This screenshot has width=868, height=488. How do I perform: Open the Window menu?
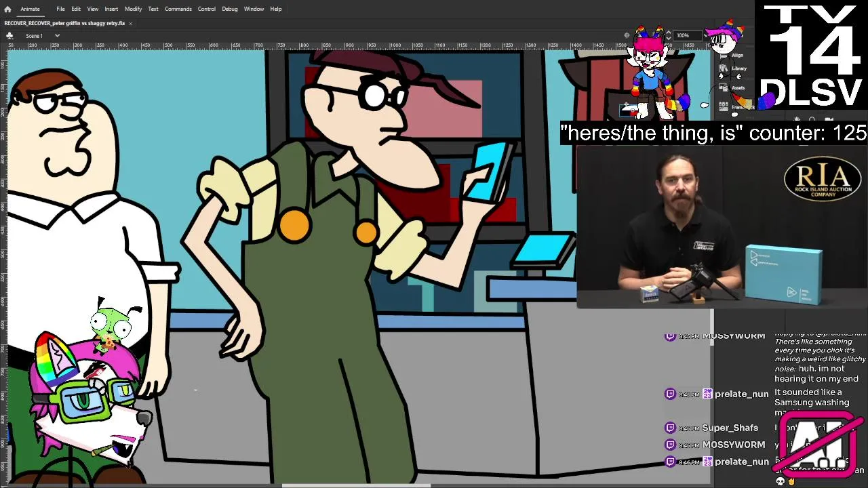tap(254, 9)
